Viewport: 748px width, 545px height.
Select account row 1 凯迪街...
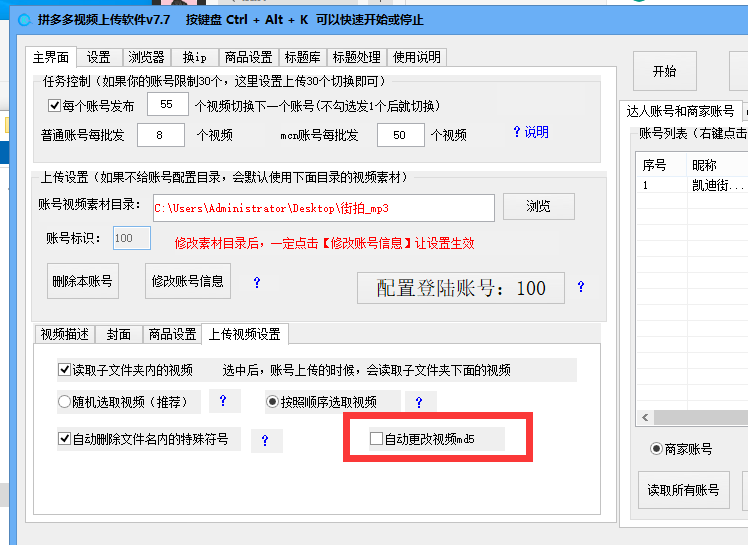coord(692,185)
